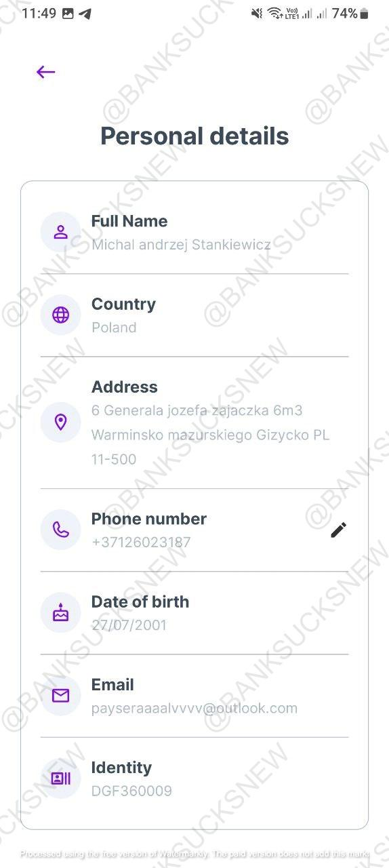Image resolution: width=389 pixels, height=868 pixels.
Task: Select the identity number DGF360009
Action: 131,791
